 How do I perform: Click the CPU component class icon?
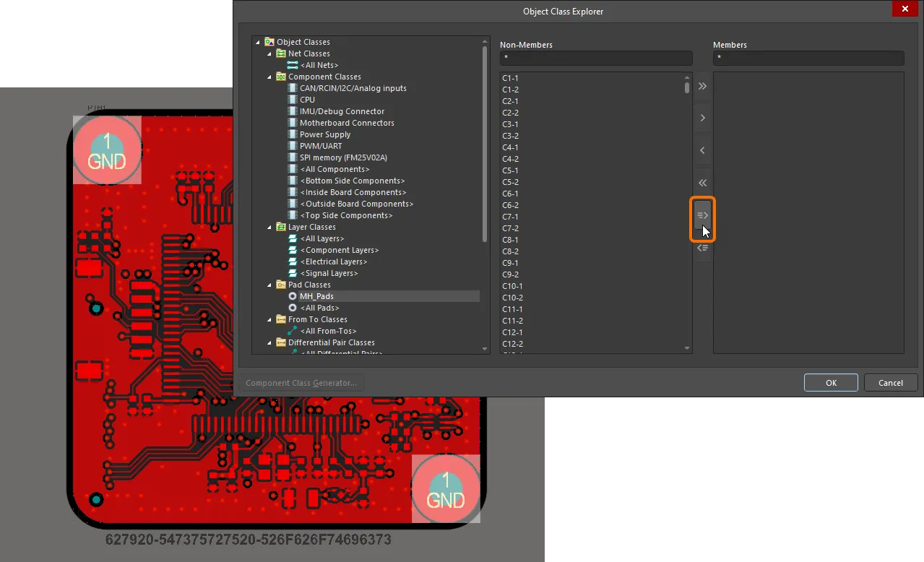[x=293, y=100]
